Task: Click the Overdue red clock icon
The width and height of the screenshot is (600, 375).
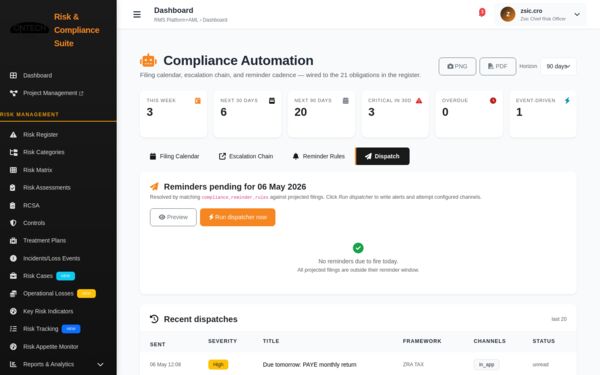Action: 493,101
